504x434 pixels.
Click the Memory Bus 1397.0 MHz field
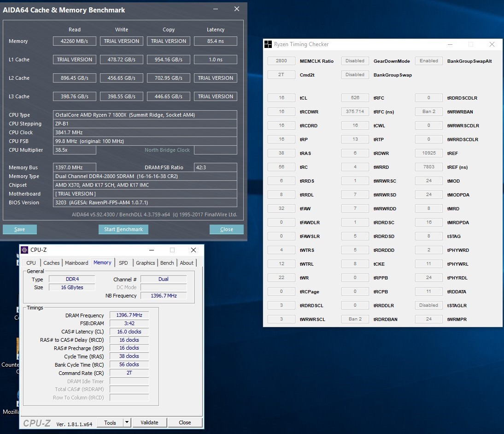tap(75, 167)
